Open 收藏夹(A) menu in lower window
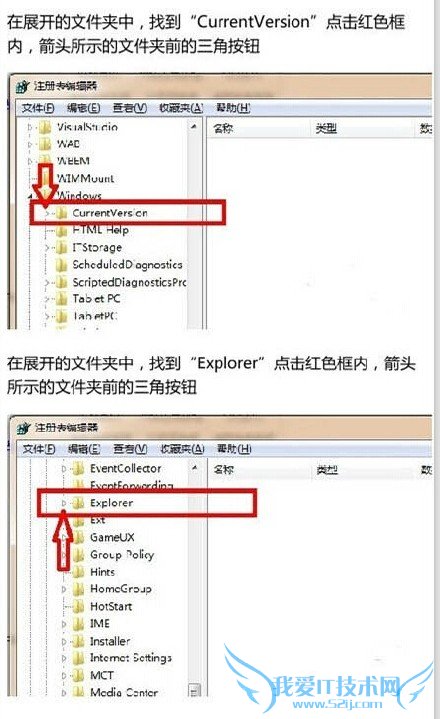440x719 pixels. [x=182, y=449]
